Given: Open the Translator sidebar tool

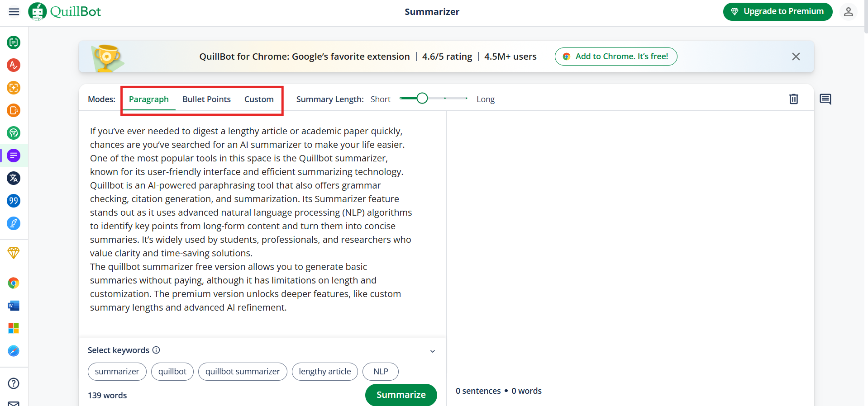Looking at the screenshot, I should [x=14, y=178].
